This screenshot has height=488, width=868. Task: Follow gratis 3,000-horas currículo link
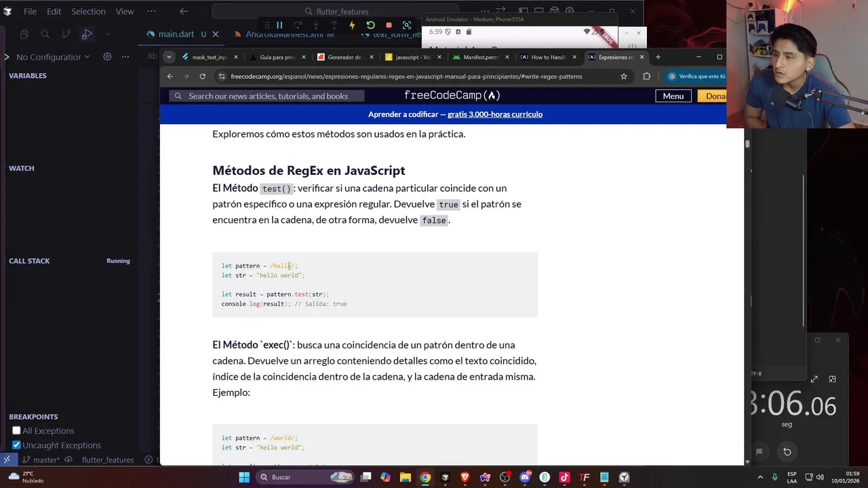pos(495,114)
